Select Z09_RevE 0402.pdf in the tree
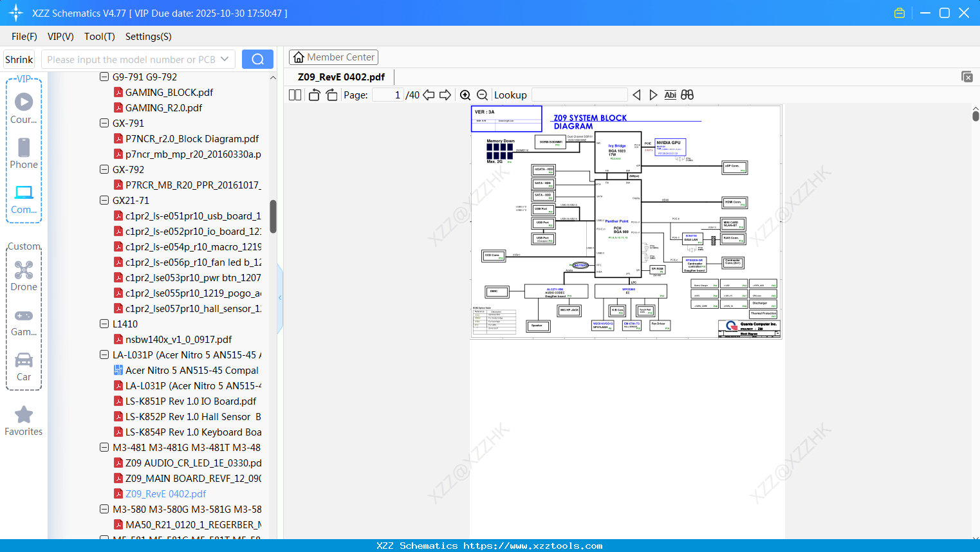The image size is (980, 552). [x=165, y=493]
